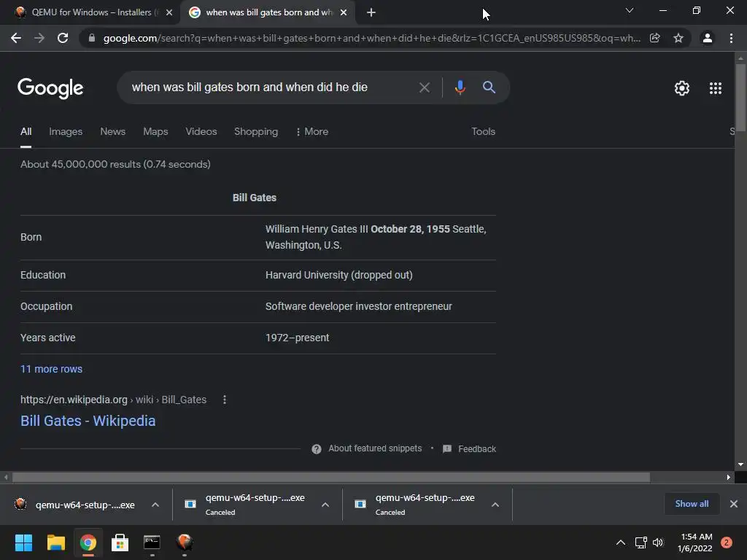Open the Windows Start menu

[23, 542]
